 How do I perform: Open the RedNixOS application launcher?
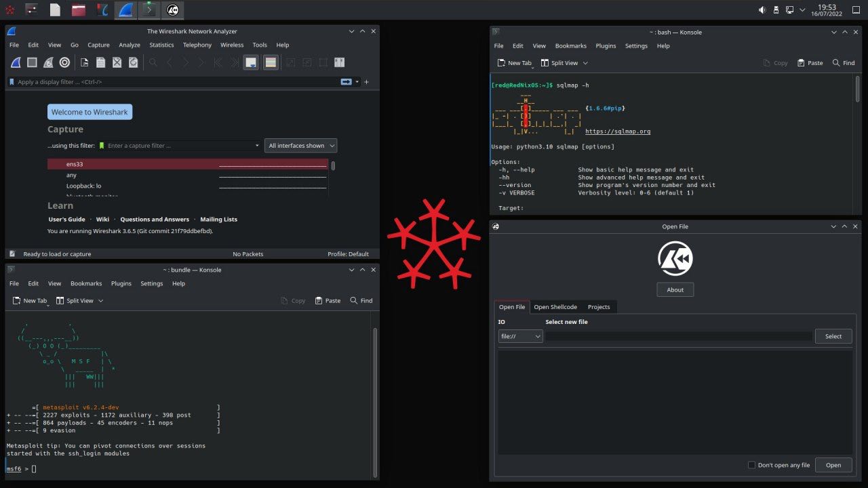tap(10, 9)
